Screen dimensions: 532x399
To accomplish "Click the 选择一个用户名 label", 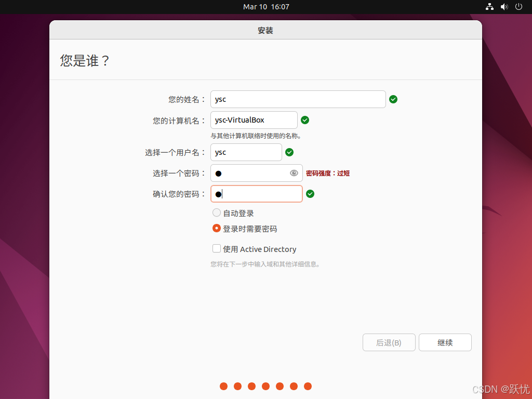I will [175, 153].
